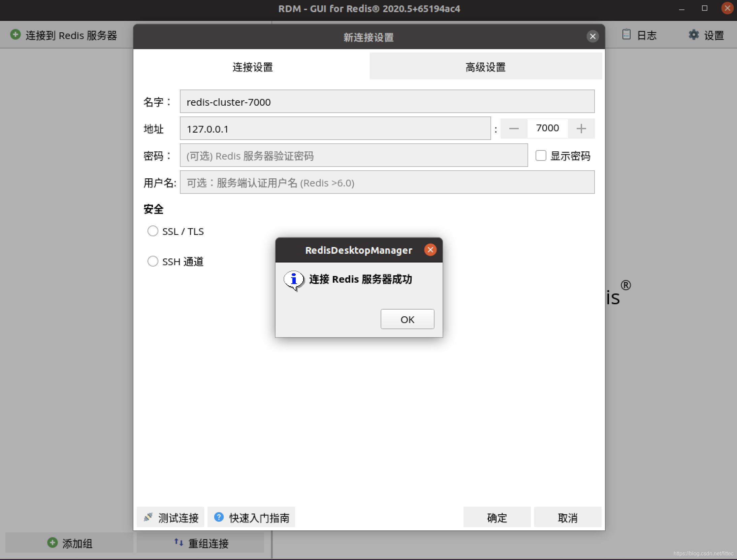
Task: Enable the 显示密码 checkbox
Action: click(541, 155)
